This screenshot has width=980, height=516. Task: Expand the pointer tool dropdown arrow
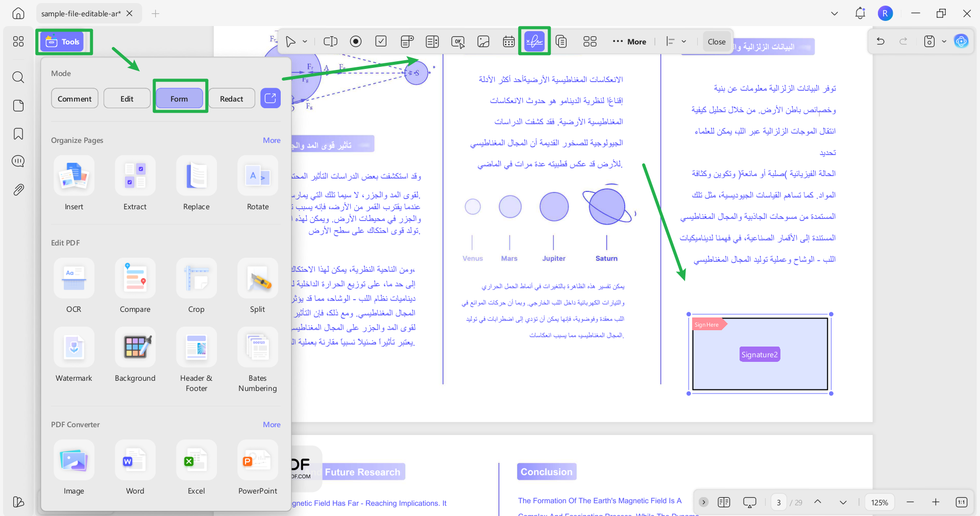[305, 41]
